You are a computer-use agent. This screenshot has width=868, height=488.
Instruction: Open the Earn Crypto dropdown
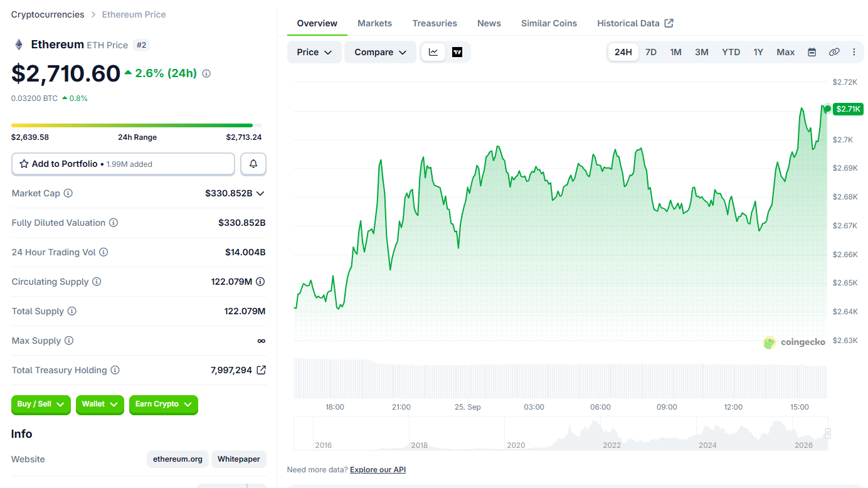point(164,405)
